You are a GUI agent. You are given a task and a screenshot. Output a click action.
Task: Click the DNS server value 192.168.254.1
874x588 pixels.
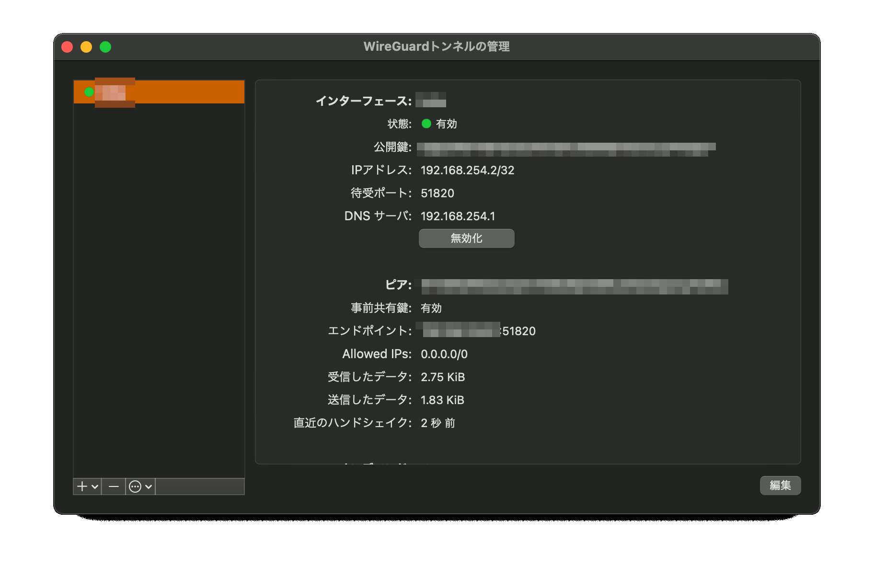point(458,216)
